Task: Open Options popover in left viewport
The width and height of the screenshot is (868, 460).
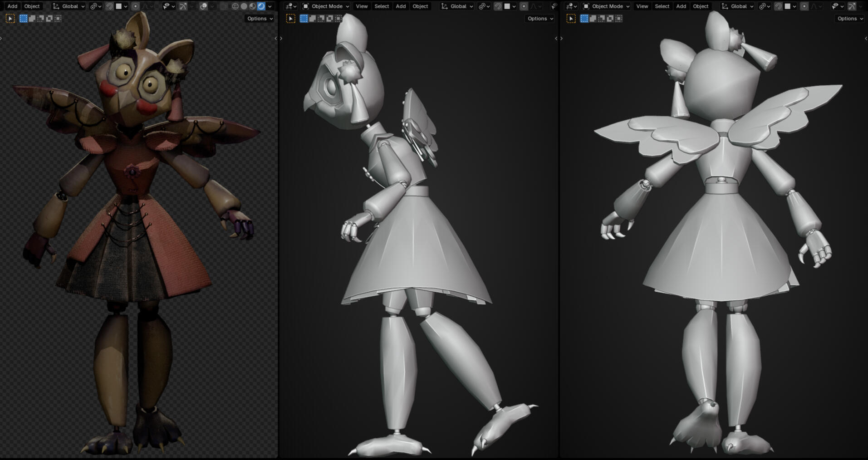Action: [260, 19]
